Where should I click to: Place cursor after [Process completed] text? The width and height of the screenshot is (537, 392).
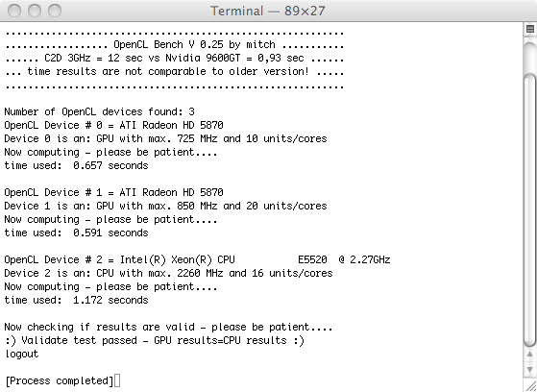click(x=117, y=380)
